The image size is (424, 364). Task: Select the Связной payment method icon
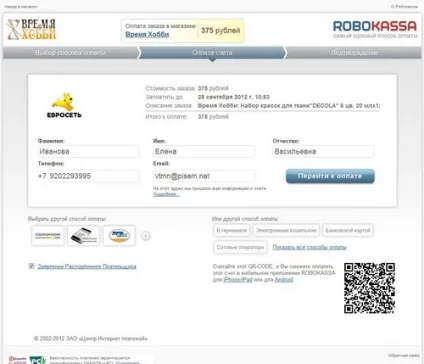click(48, 236)
